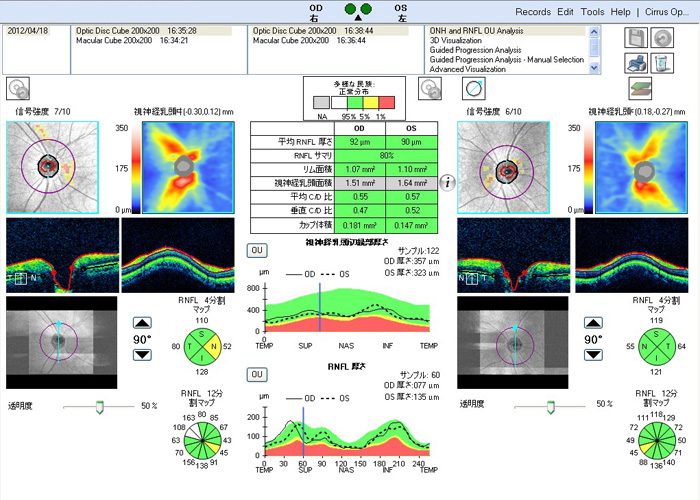Click the OS fundus image with purple circle
Image resolution: width=700 pixels, height=500 pixels.
[x=503, y=167]
